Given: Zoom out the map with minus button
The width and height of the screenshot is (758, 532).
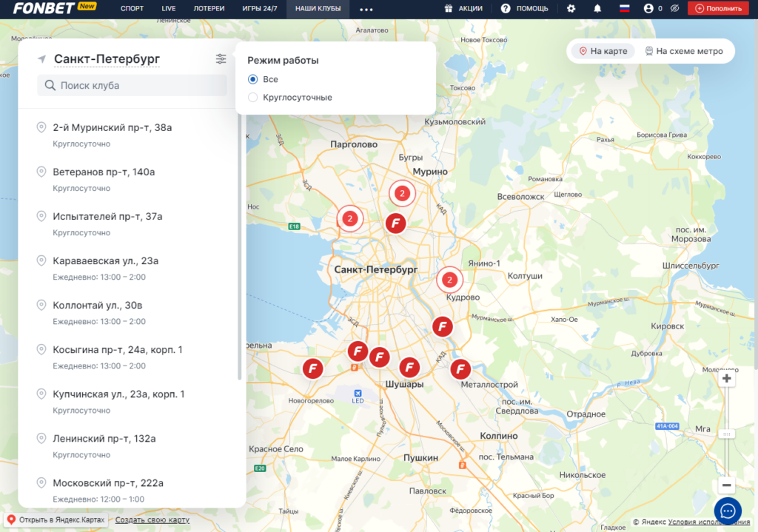Looking at the screenshot, I should click(727, 485).
